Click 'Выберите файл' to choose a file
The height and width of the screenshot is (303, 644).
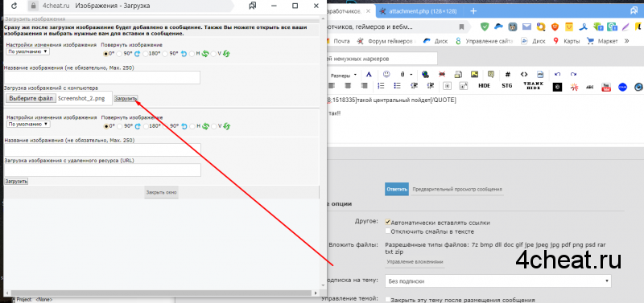click(31, 98)
